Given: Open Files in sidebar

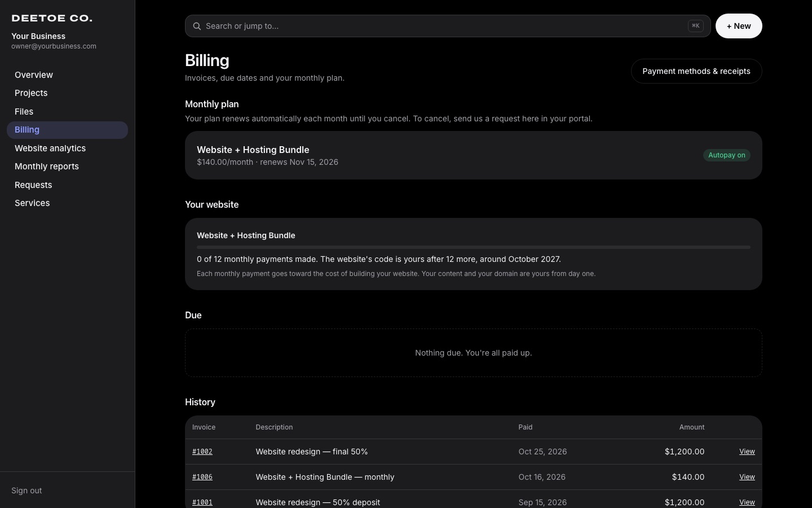Looking at the screenshot, I should 67,112.
